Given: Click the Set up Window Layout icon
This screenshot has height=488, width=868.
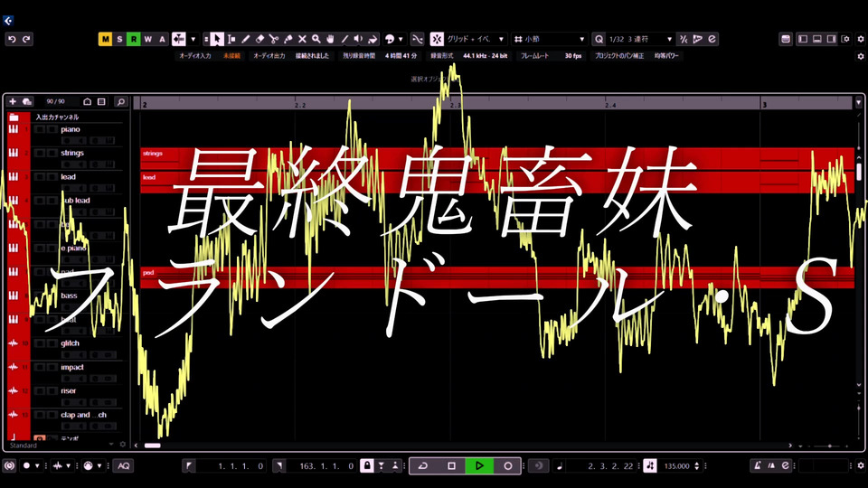Looking at the screenshot, I should 845,39.
